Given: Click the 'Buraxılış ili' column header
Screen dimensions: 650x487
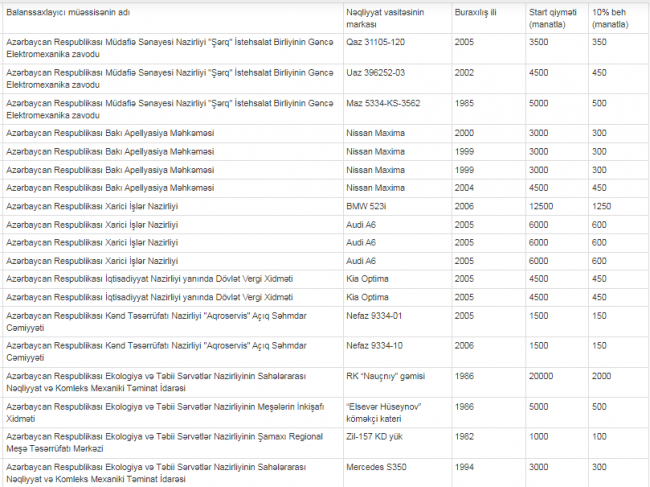Looking at the screenshot, I should [488, 18].
